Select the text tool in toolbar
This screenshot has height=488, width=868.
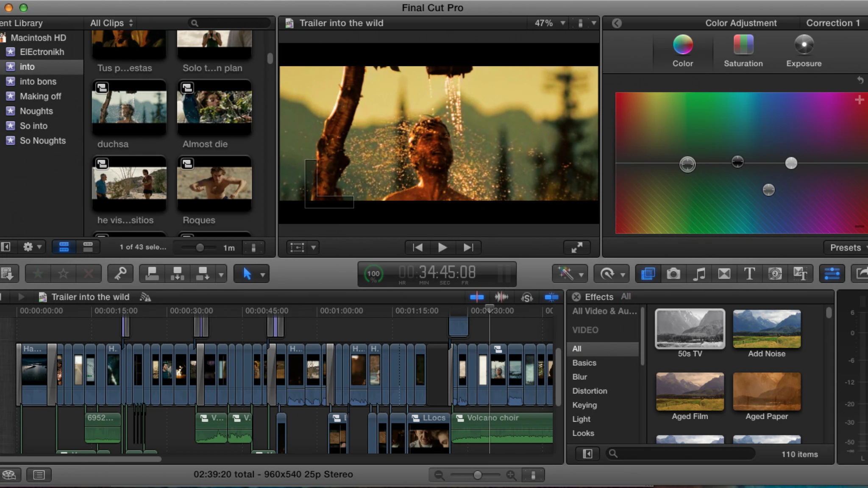coord(749,274)
